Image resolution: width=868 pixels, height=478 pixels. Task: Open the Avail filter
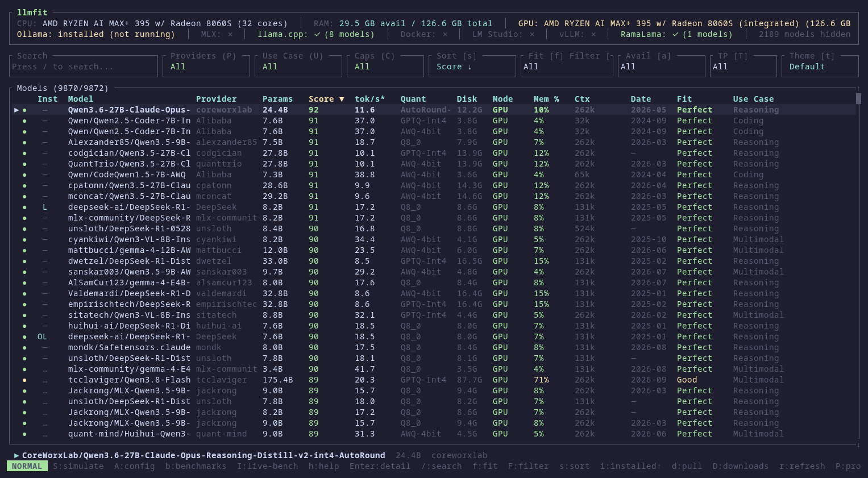tap(662, 66)
